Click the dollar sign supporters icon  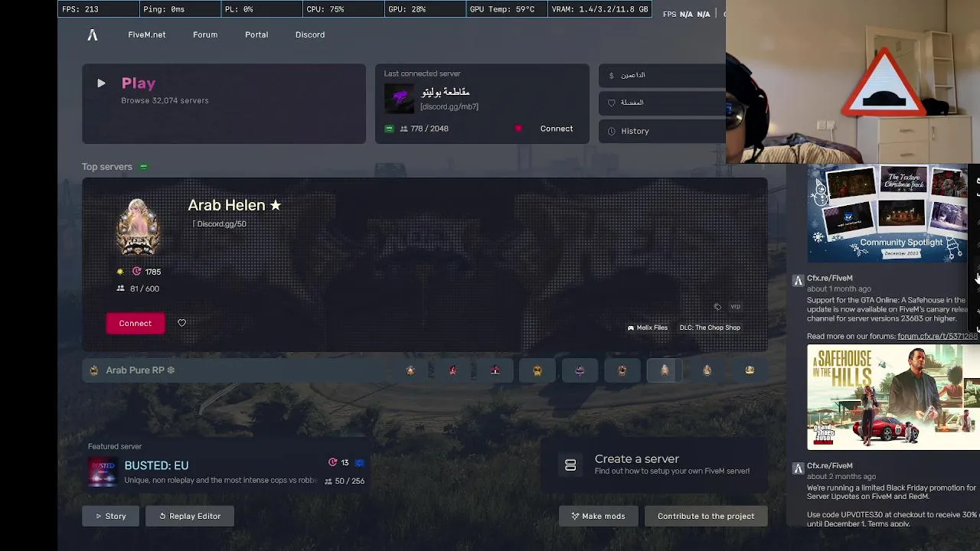pos(611,75)
